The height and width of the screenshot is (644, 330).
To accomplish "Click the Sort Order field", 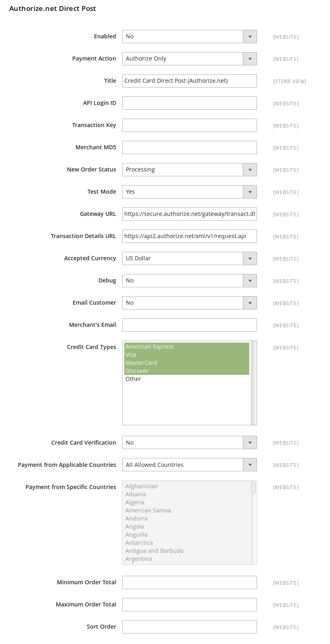I will click(x=190, y=627).
